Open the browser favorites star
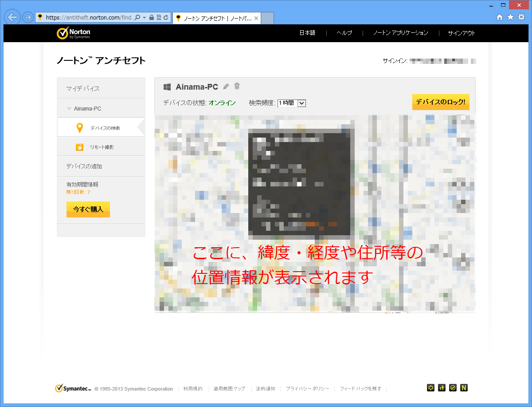Screen dimensions: 532x407 (x=510, y=17)
